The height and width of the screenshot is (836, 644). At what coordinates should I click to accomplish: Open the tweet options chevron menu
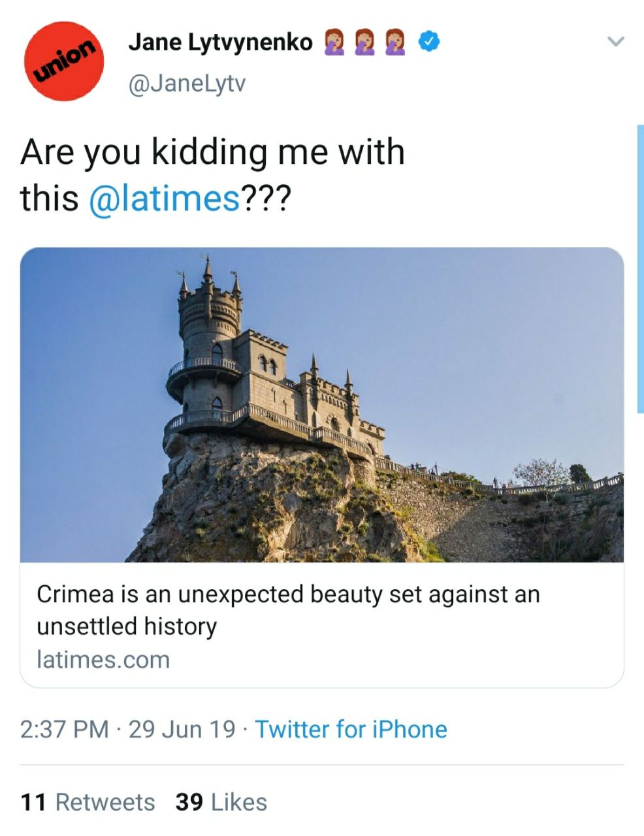615,42
